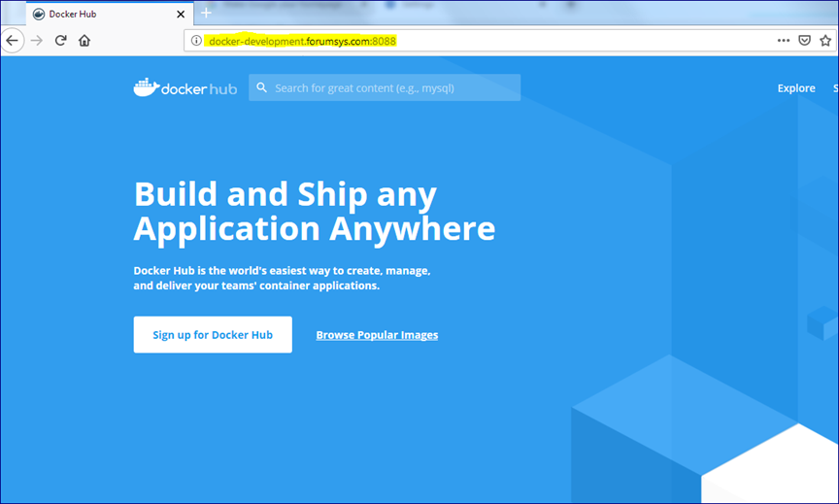Click the 'Sign up for Docker Hub' button
This screenshot has height=504, width=839.
coord(213,335)
